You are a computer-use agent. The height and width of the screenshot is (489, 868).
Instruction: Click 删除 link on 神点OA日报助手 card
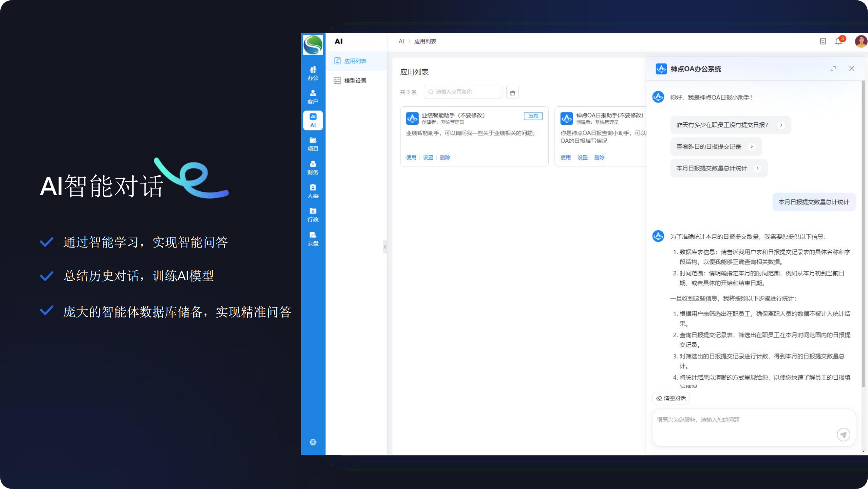[x=599, y=157]
